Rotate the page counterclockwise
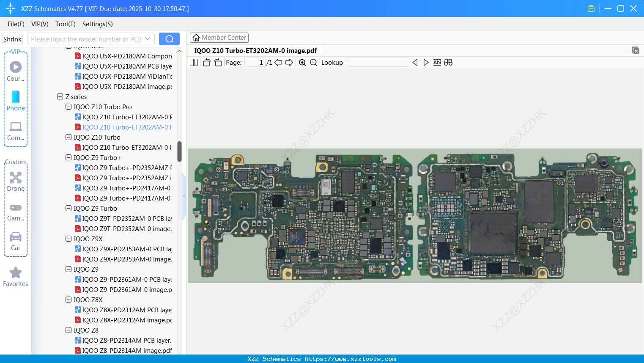 point(206,63)
